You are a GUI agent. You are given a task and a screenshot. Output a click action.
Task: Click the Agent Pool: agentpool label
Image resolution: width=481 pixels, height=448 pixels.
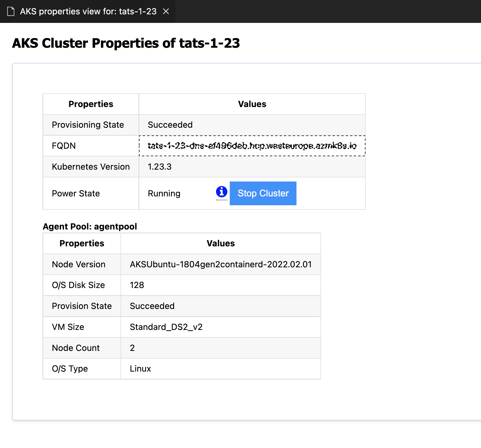90,226
